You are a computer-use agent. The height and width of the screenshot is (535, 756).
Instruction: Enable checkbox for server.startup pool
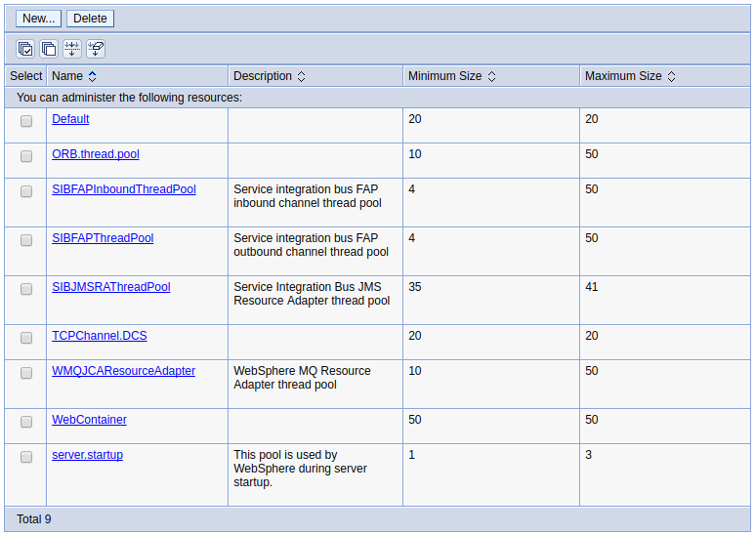click(x=26, y=457)
